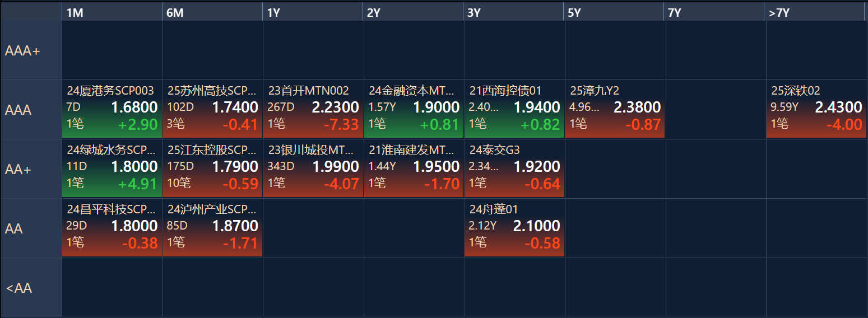Select the 24泸州产业SCP bond cell
The height and width of the screenshot is (318, 868).
pyautogui.click(x=212, y=228)
